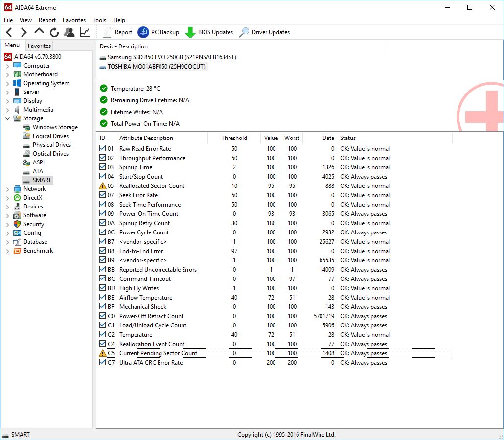Toggle the 09 Power-On Time Count checkbox
The image size is (504, 440).
point(103,213)
